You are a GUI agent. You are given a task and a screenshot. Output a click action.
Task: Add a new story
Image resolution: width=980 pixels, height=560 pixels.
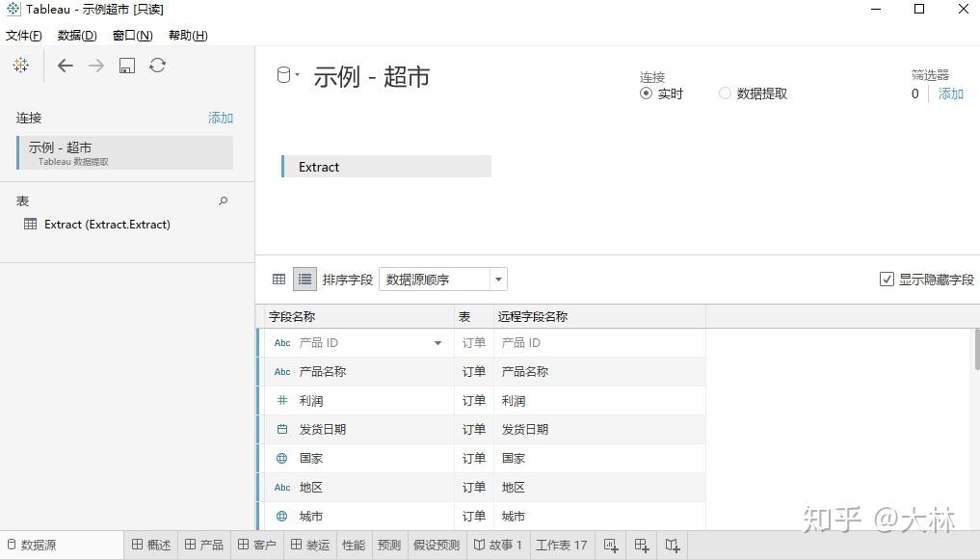click(x=673, y=545)
